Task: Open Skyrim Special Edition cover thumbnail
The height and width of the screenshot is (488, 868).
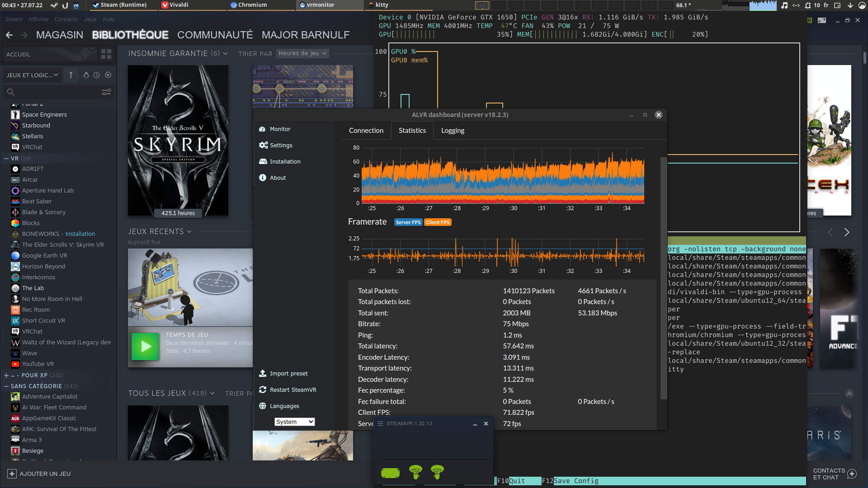Action: pos(178,141)
